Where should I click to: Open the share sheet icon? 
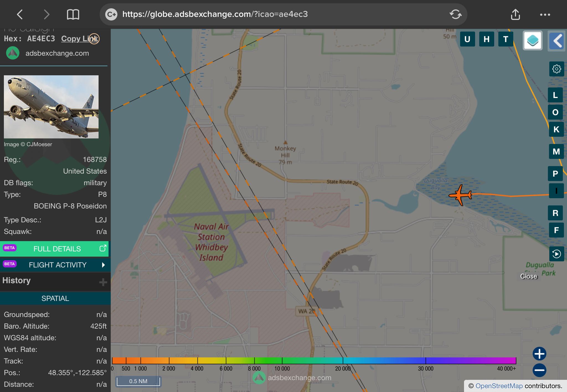(x=515, y=14)
